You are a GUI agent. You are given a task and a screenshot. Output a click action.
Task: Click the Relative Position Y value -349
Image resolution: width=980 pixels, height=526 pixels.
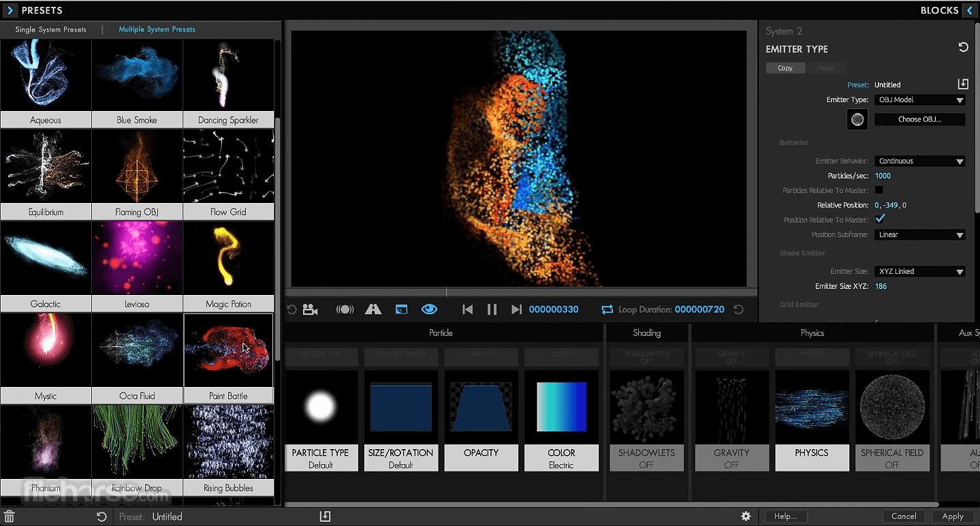[891, 205]
